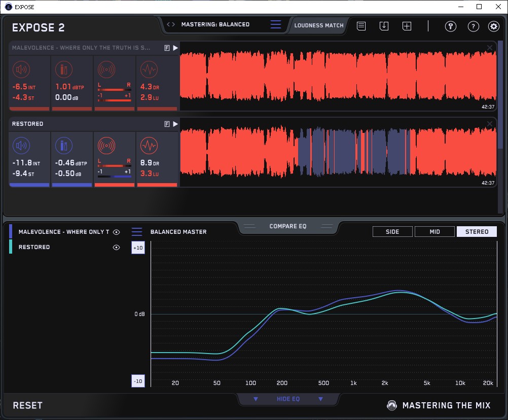Click the F icon on Restored track header
This screenshot has height=420, width=508.
tap(167, 124)
